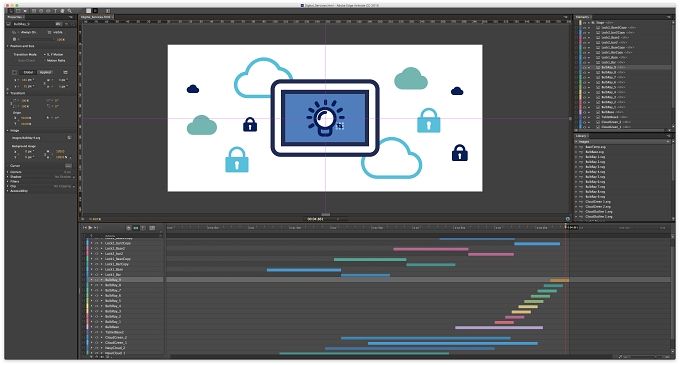
Task: Toggle the timeline grid snapping icon
Action: (x=152, y=228)
